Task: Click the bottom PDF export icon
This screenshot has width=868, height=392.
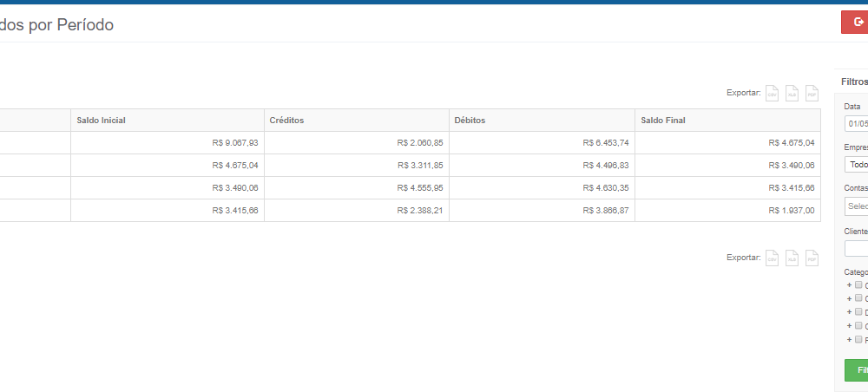Action: [x=812, y=258]
